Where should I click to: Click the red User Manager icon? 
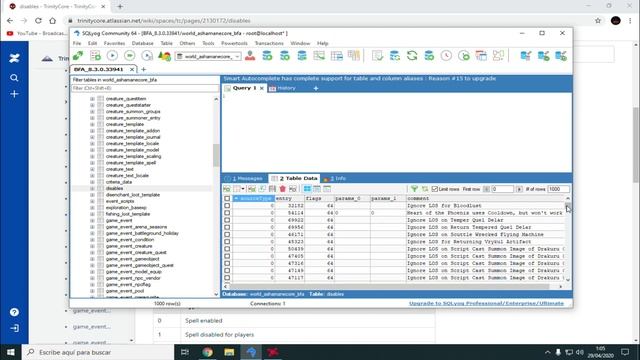point(250,56)
